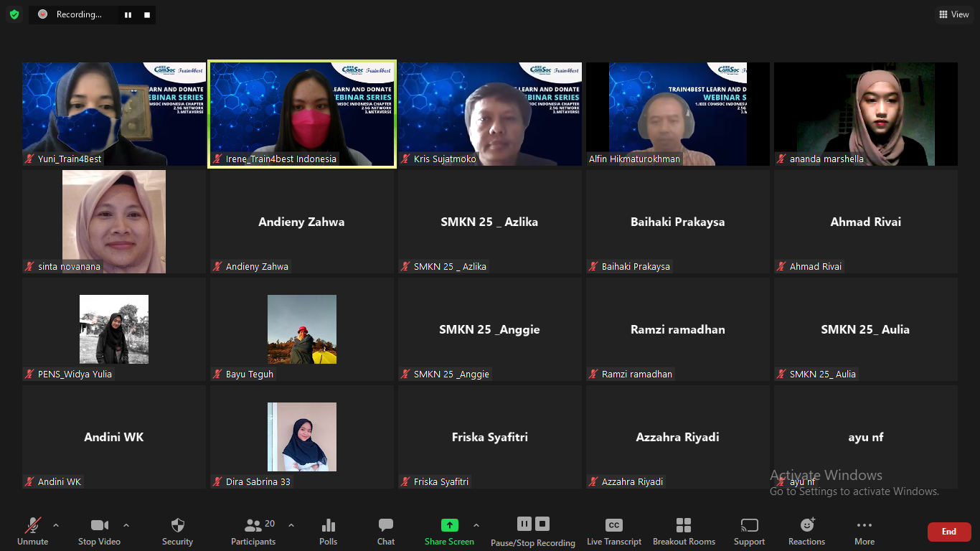
Task: Open Breakout Rooms
Action: (684, 531)
